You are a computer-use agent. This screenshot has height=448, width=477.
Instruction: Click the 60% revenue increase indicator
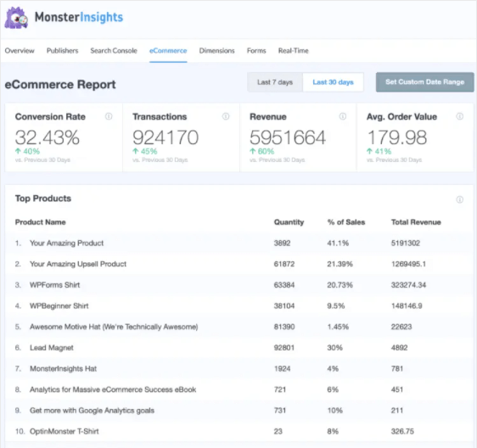point(262,152)
